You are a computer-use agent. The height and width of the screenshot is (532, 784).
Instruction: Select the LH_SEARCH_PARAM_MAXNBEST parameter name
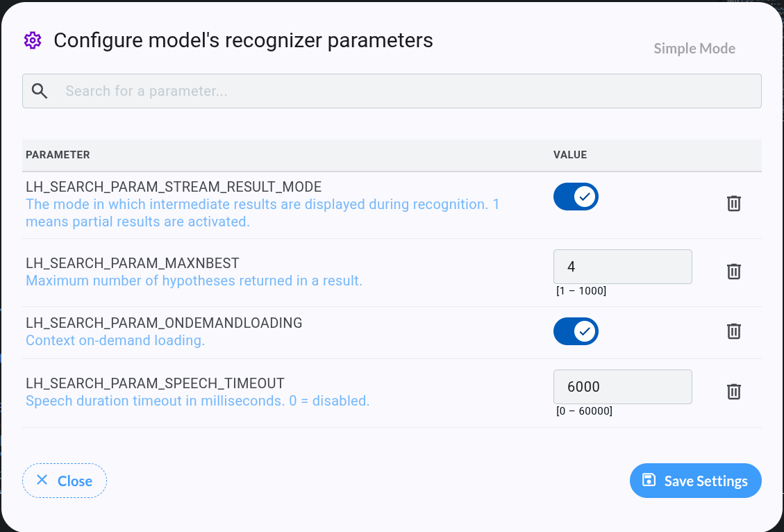tap(133, 263)
